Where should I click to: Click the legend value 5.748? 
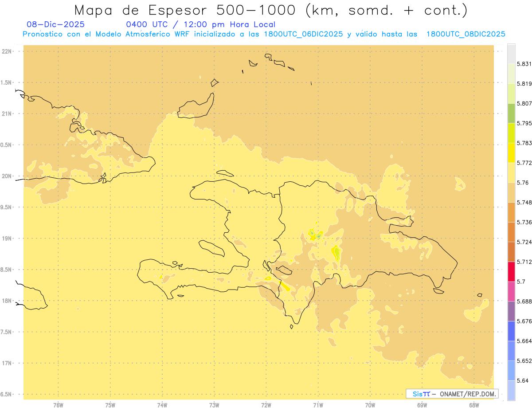coord(524,202)
